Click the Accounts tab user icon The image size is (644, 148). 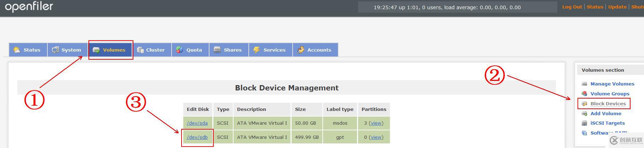coord(301,50)
